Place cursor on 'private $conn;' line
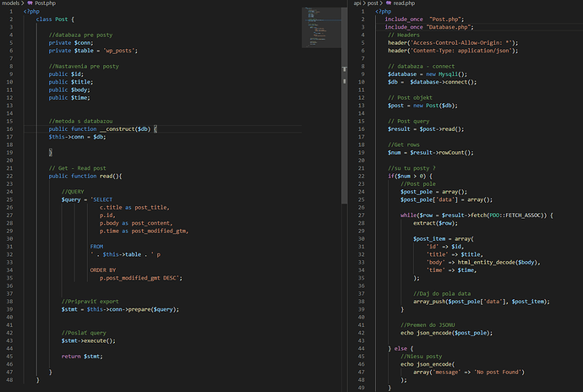The image size is (583, 392). [x=71, y=43]
